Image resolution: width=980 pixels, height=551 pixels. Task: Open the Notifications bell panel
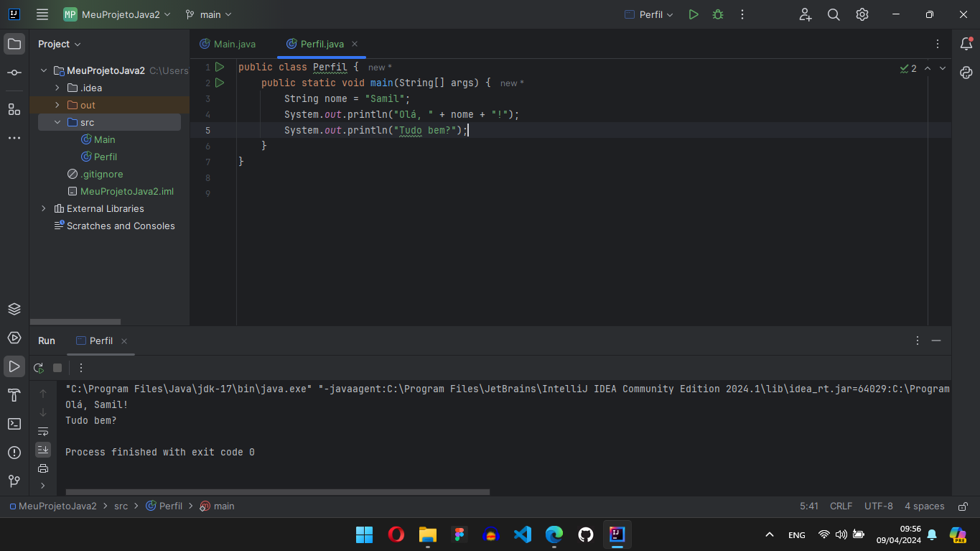coord(966,44)
